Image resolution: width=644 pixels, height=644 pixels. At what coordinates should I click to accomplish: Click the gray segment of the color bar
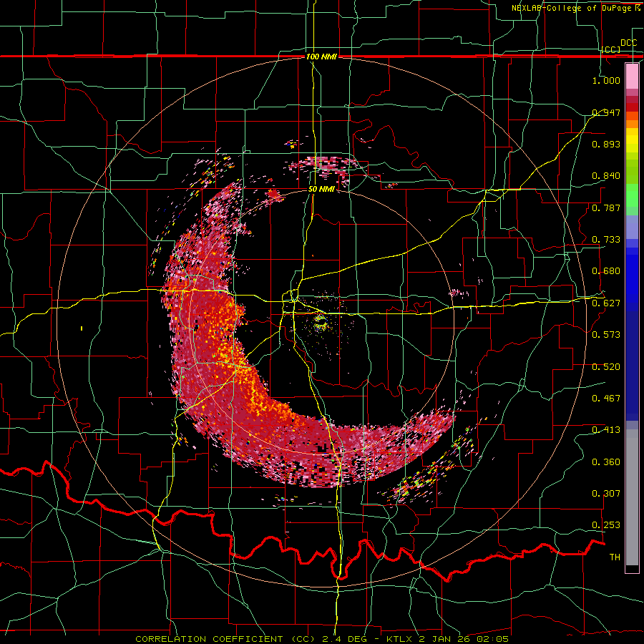pos(632,496)
